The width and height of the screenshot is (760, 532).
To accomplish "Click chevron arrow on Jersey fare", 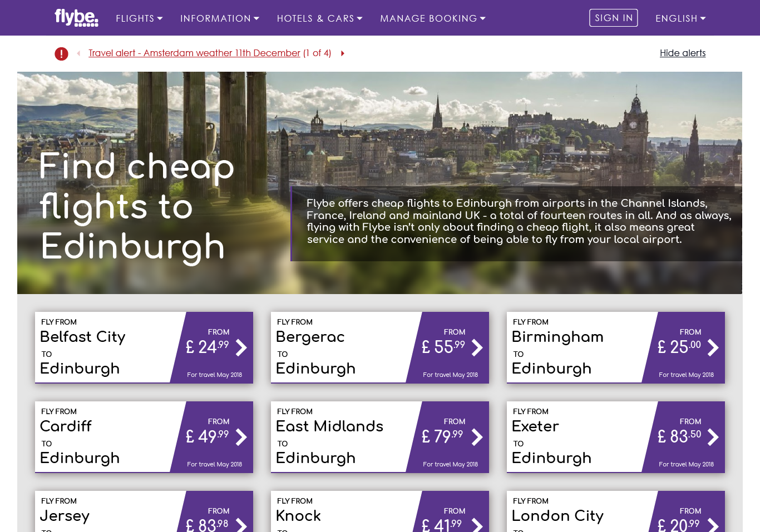I will (241, 525).
